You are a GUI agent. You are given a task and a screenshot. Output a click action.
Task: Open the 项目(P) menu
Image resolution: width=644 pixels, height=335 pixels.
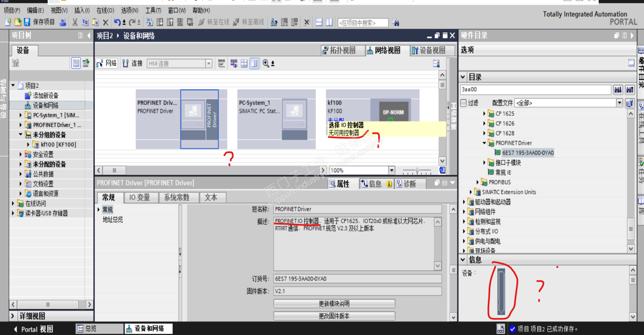[12, 10]
